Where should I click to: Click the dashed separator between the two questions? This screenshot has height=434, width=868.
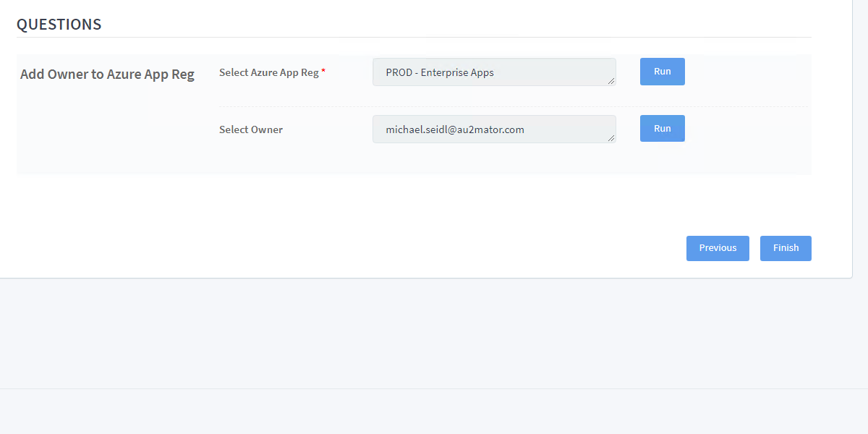click(514, 107)
